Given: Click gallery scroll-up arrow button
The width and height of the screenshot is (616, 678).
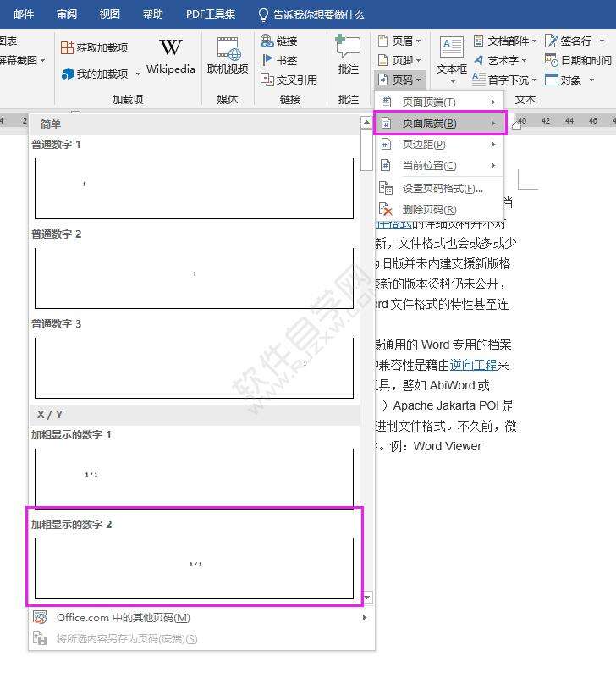Looking at the screenshot, I should pos(366,123).
